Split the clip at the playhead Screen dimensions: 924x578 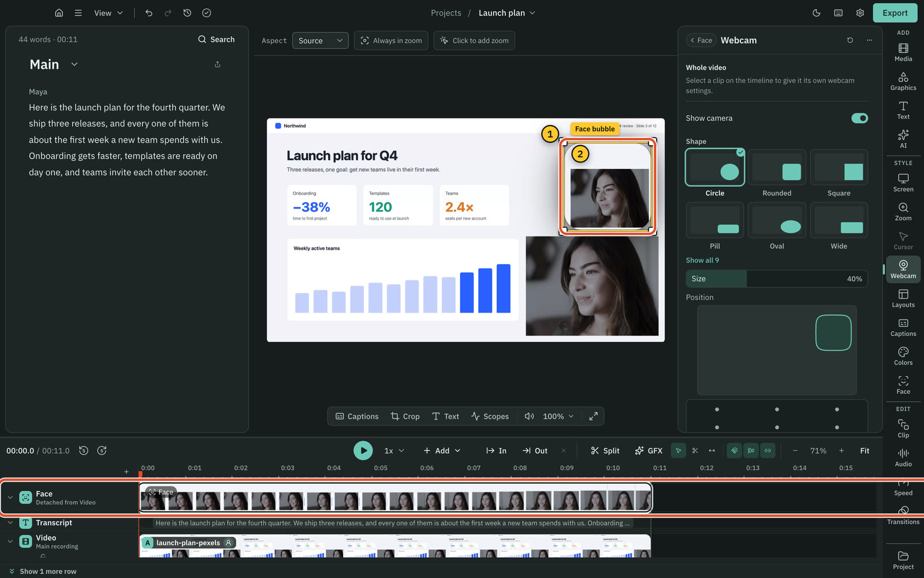tap(605, 451)
